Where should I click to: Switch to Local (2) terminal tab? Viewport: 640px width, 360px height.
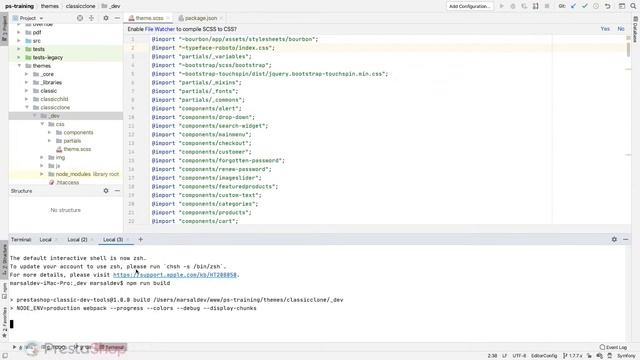tap(77, 240)
